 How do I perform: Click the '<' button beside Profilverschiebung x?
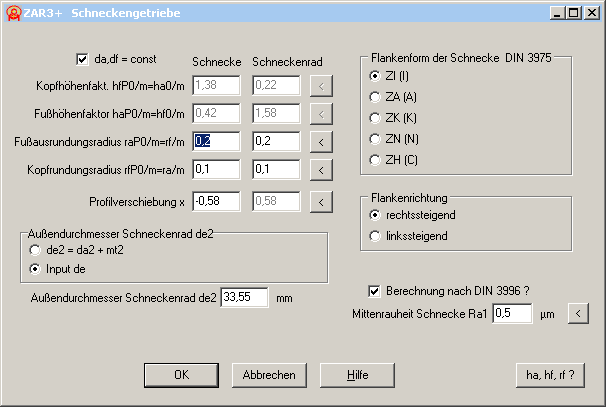(x=320, y=202)
